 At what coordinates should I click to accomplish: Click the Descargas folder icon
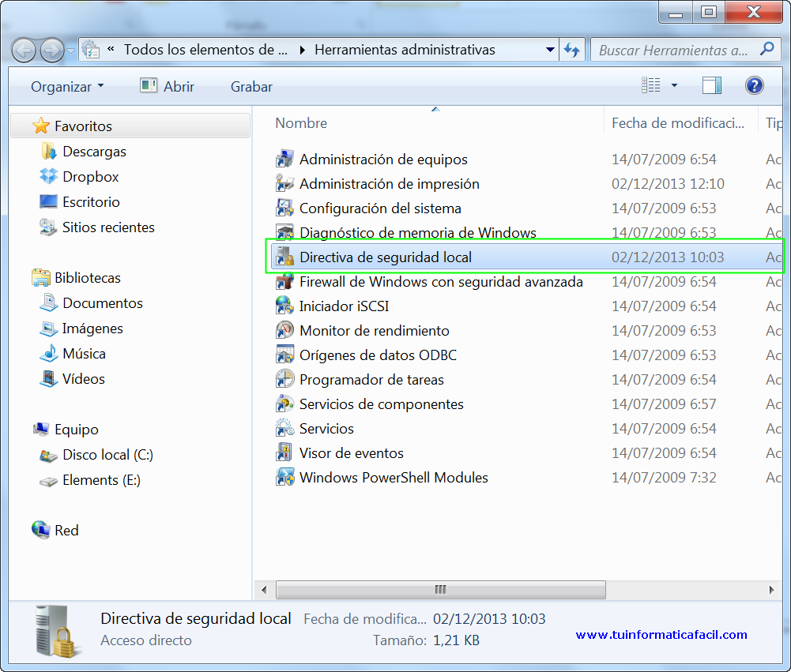[49, 152]
